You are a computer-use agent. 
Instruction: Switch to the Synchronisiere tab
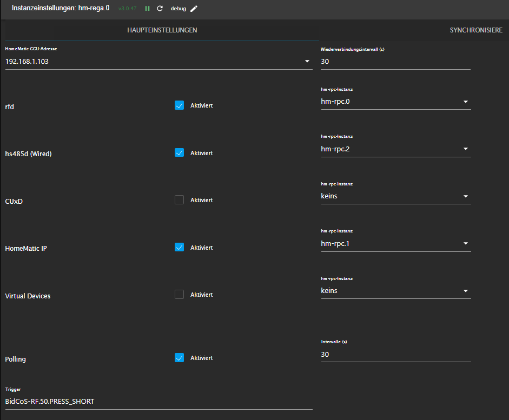point(476,30)
